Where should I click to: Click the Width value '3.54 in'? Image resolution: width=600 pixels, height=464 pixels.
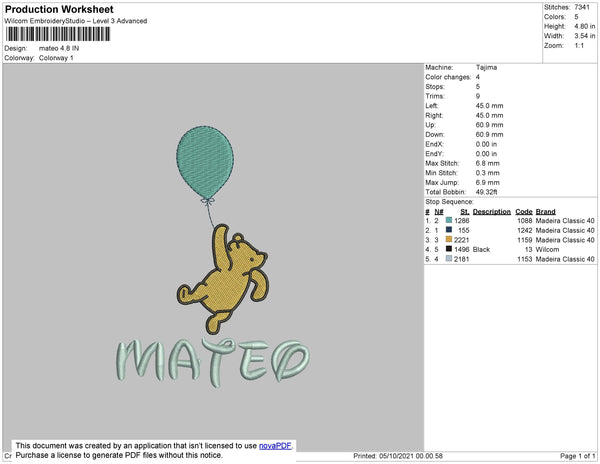point(585,36)
